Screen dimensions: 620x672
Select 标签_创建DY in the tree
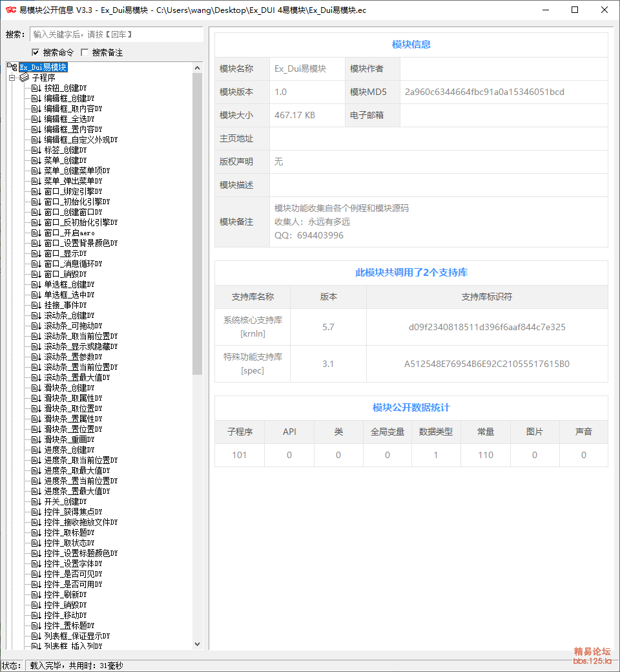(65, 150)
